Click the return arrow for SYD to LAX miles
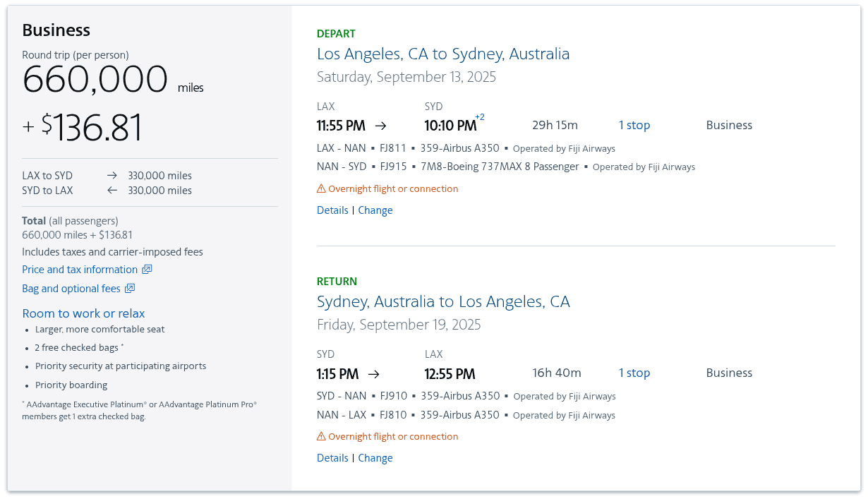868x499 pixels. pos(112,190)
